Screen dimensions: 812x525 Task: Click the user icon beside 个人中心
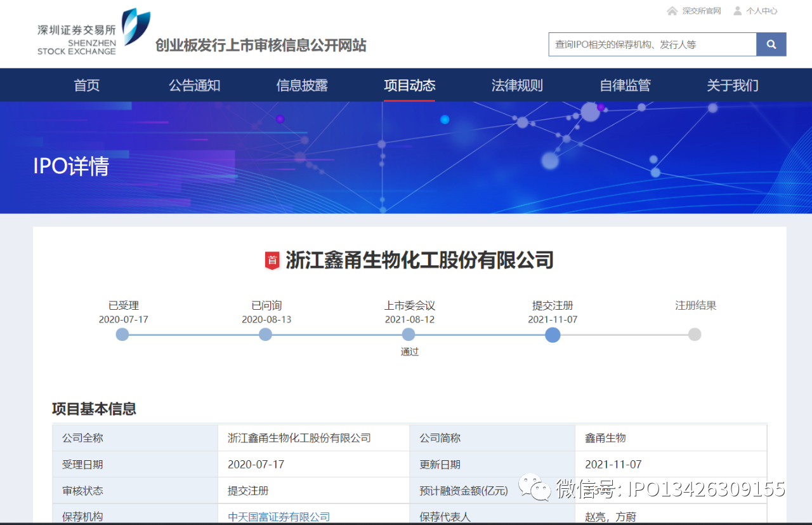click(x=737, y=11)
